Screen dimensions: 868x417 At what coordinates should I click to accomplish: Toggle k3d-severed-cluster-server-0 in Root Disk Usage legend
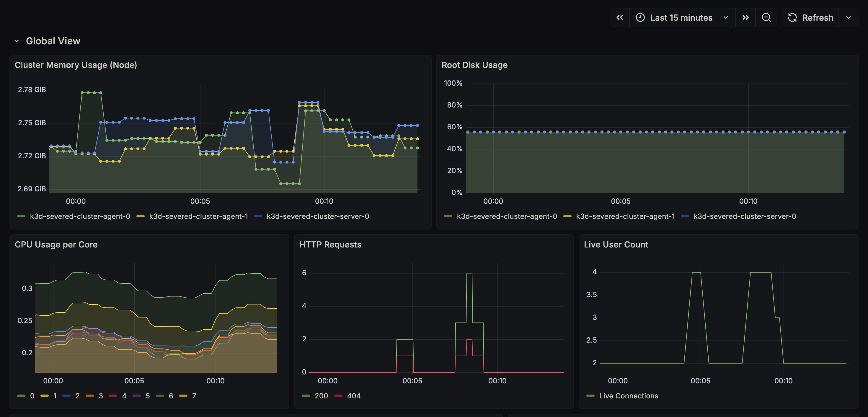(x=744, y=216)
